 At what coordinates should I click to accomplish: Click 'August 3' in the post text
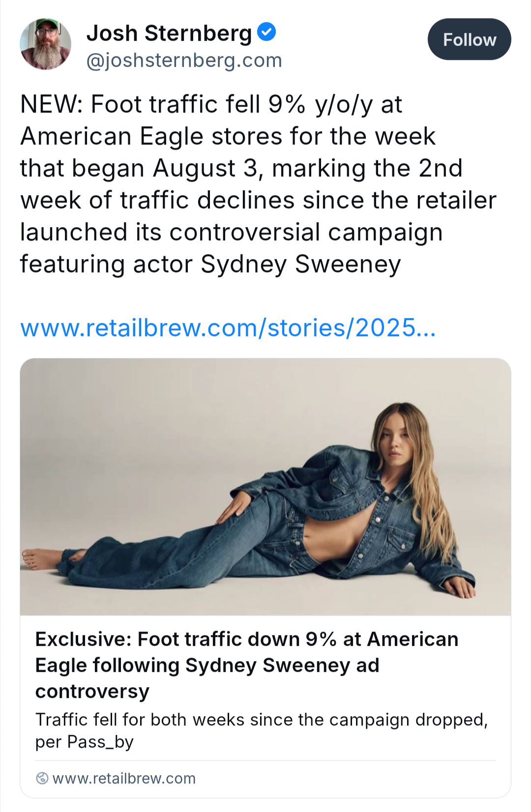(x=205, y=168)
